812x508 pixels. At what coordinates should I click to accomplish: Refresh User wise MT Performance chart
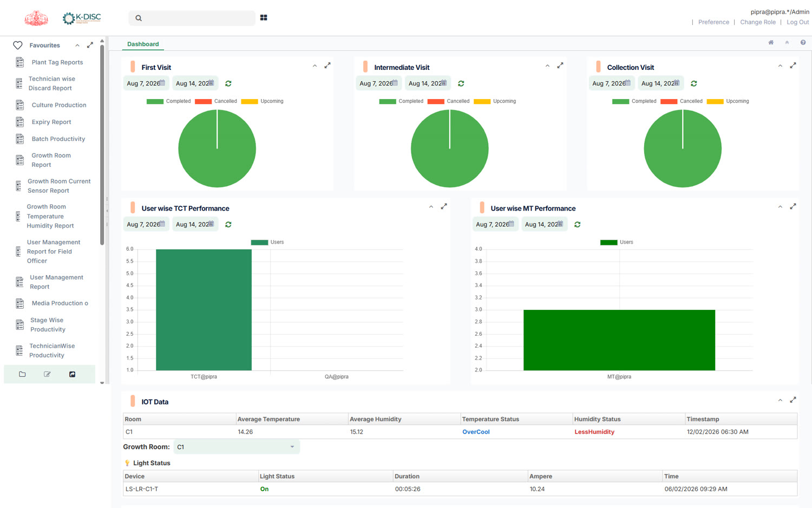tap(578, 224)
